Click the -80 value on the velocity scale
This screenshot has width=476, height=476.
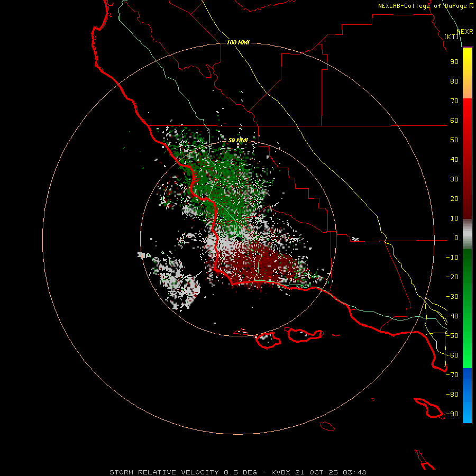(x=452, y=395)
